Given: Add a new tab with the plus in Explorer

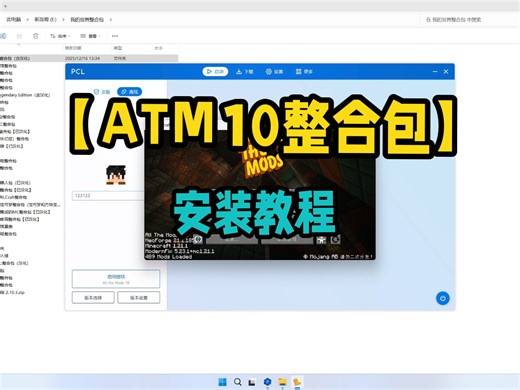Looking at the screenshot, I should [x=5, y=6].
